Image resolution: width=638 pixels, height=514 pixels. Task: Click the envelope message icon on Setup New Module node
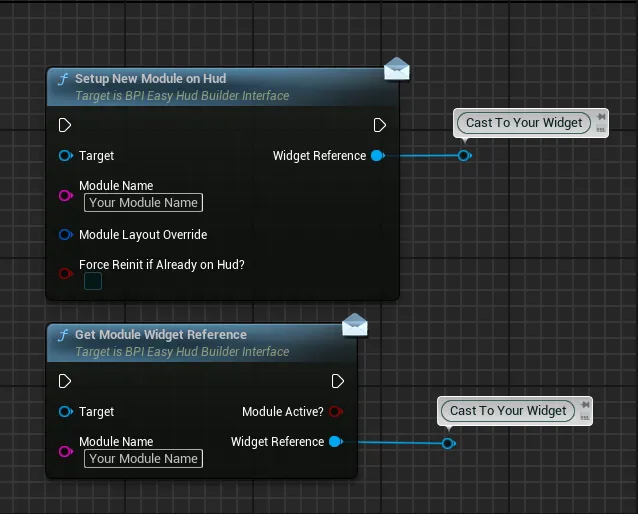397,69
